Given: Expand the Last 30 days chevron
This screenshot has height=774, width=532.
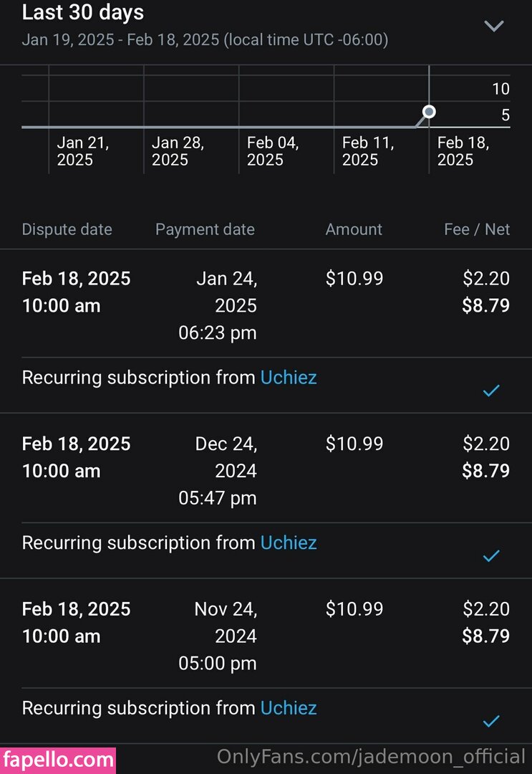Looking at the screenshot, I should [x=493, y=27].
